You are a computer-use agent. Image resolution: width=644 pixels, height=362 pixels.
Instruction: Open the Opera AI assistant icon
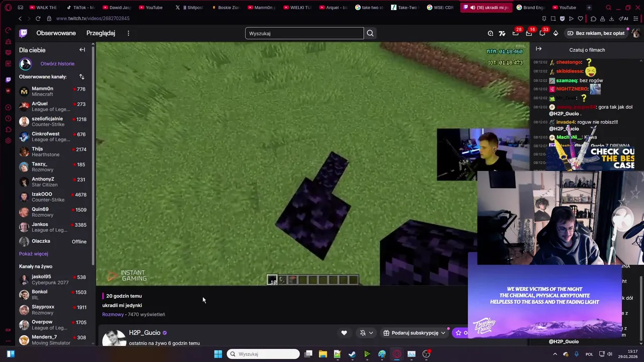pyautogui.click(x=624, y=19)
